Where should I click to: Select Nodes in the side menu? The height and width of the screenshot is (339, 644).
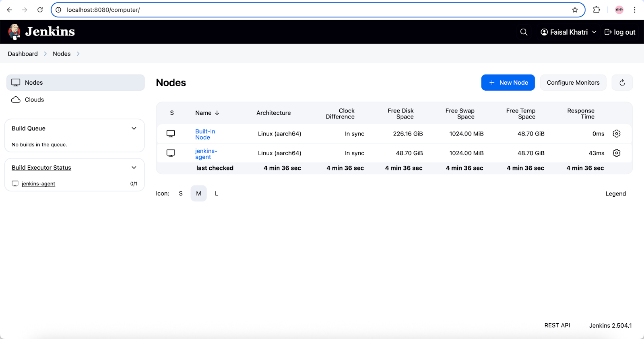click(x=75, y=83)
